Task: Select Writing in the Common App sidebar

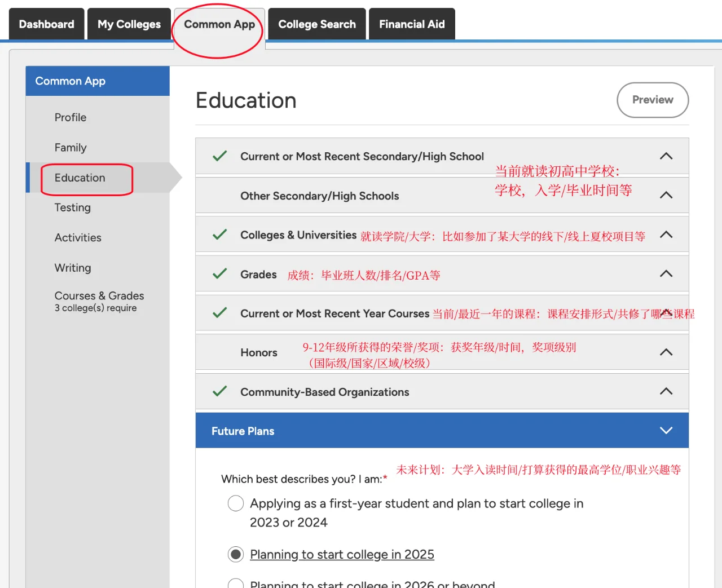Action: click(73, 268)
